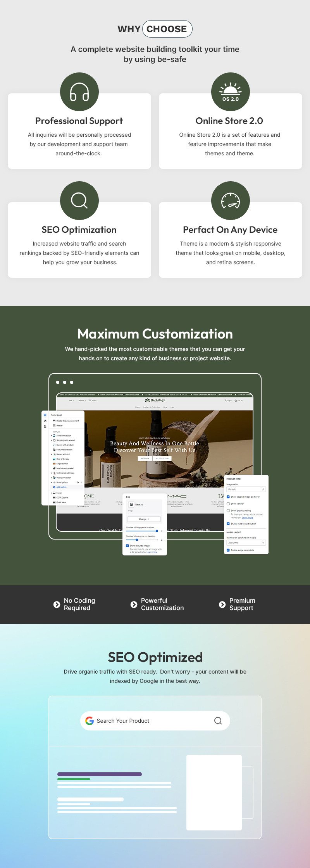310x868 pixels.
Task: Click the SHOP NOW button on banner
Action: (145, 458)
